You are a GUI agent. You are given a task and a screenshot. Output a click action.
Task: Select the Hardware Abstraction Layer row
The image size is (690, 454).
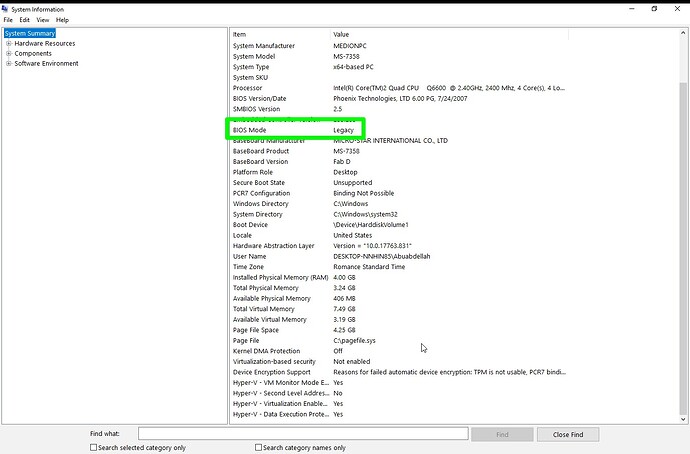click(400, 246)
